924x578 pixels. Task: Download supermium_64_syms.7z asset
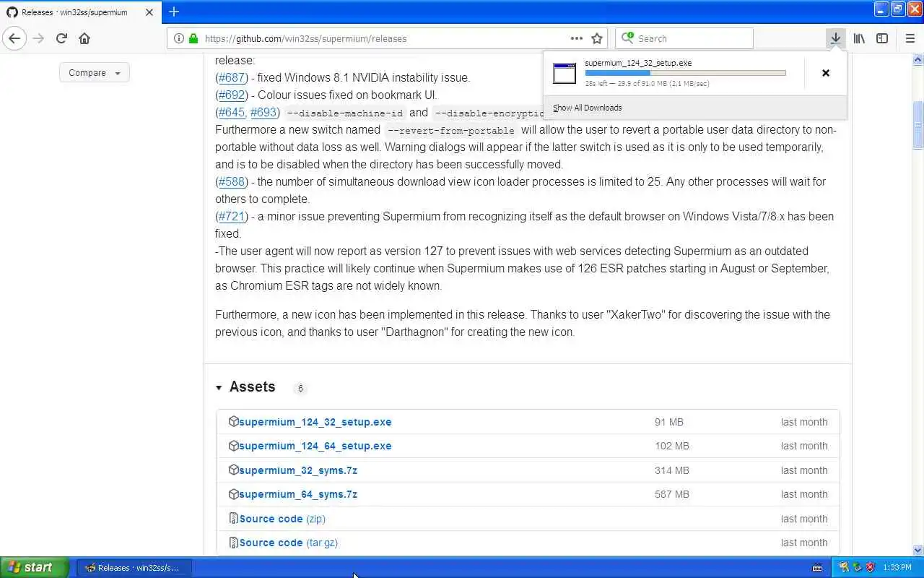click(298, 494)
